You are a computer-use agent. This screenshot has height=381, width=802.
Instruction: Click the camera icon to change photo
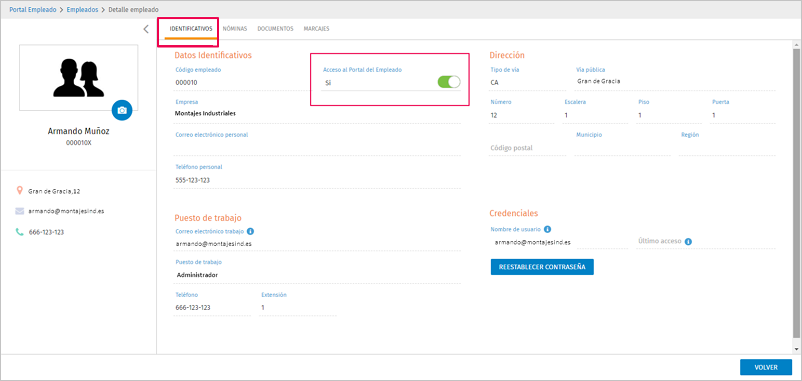[122, 110]
